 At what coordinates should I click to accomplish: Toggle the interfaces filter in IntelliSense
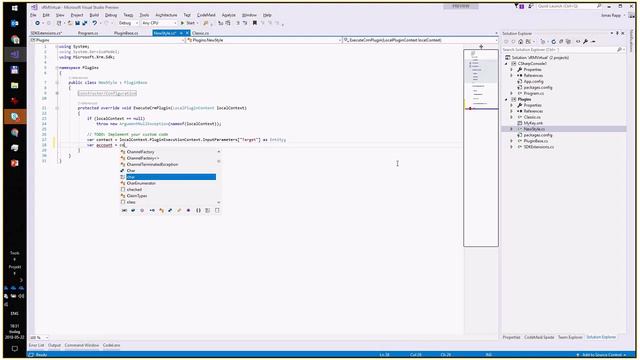tap(152, 210)
